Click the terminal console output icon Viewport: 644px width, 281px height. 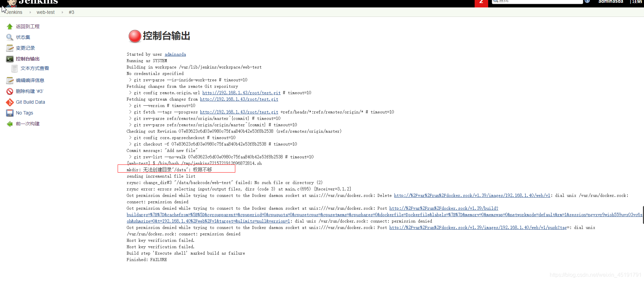10,59
